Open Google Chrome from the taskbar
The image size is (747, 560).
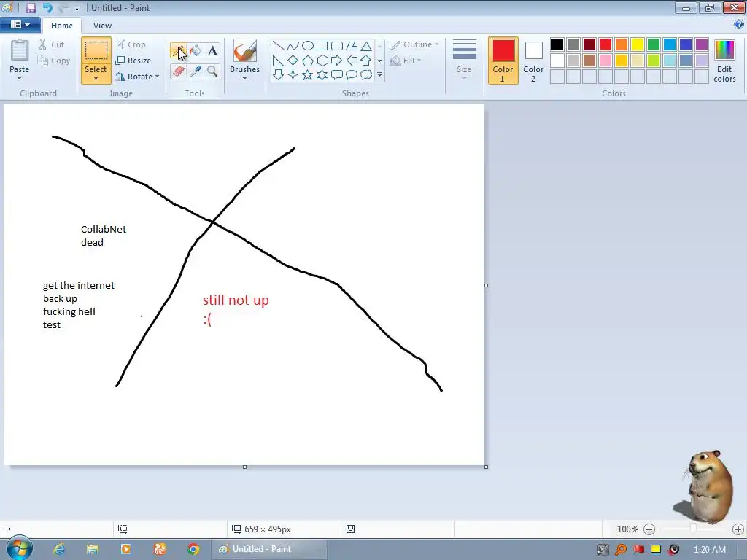(193, 549)
